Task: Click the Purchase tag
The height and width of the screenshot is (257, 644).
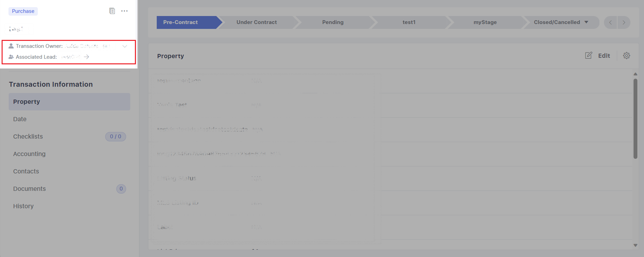Action: pos(23,11)
